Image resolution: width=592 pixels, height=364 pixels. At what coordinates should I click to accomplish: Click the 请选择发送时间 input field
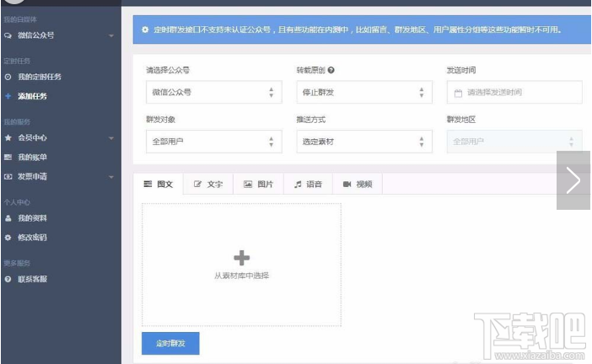[x=514, y=92]
